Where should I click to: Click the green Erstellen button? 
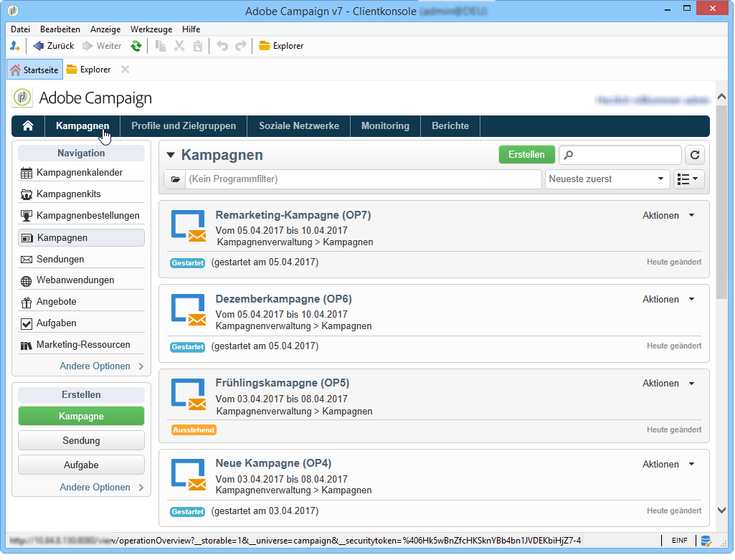coord(526,155)
